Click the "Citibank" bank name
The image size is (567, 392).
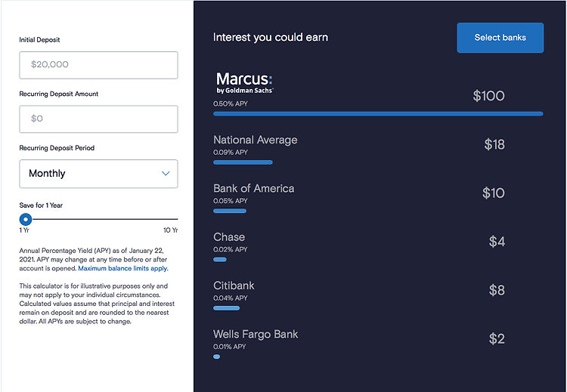(x=234, y=286)
